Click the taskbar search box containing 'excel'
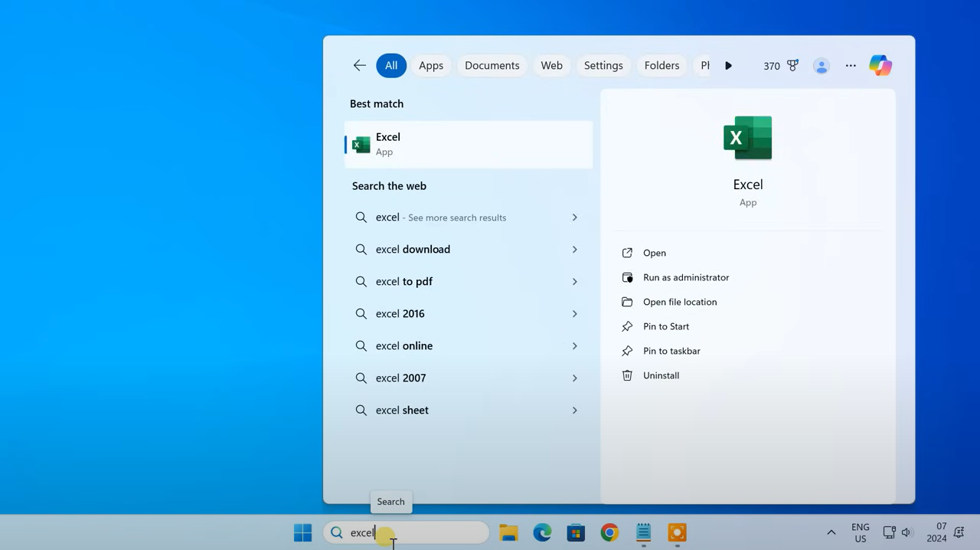The image size is (980, 550). click(407, 533)
